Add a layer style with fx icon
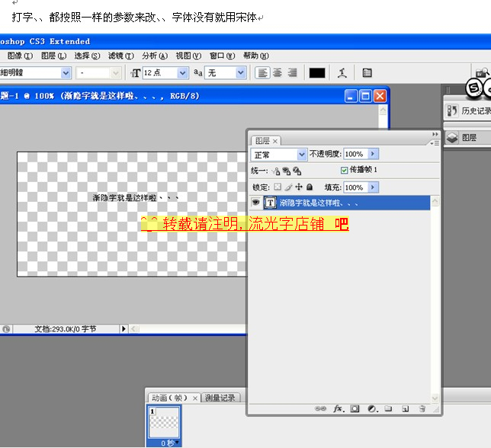The width and height of the screenshot is (491, 448). point(339,408)
